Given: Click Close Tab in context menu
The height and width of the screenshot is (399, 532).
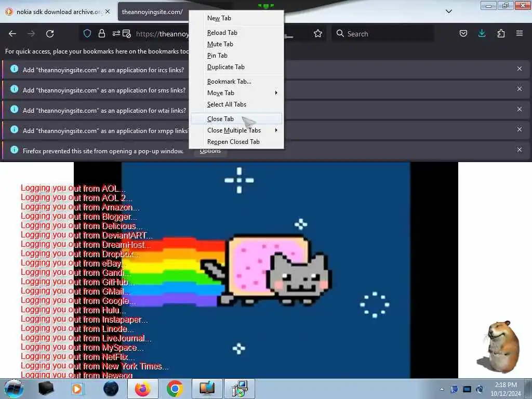Looking at the screenshot, I should point(236,119).
